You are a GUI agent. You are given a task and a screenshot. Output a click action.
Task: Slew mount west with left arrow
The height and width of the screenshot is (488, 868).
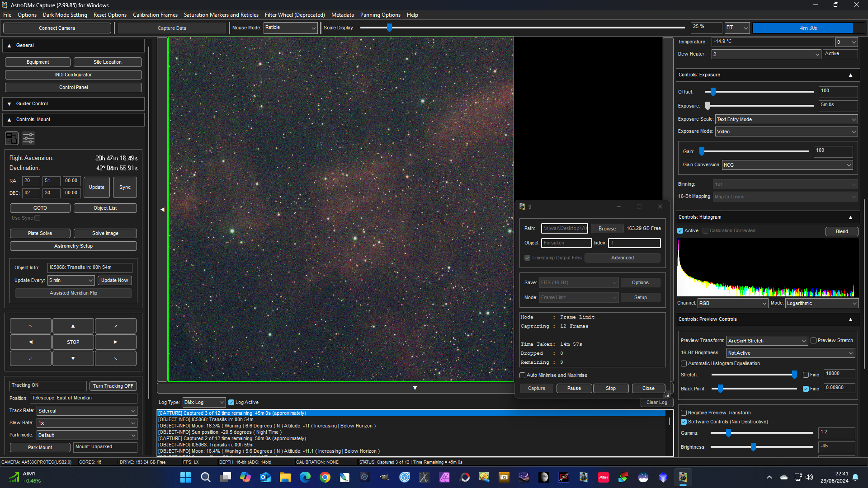31,342
